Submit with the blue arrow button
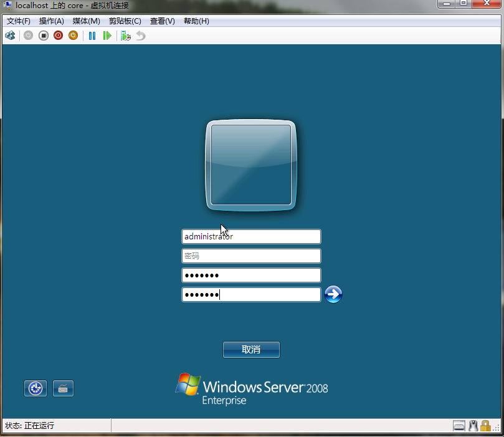Viewport: 504px width, 437px height. (x=333, y=294)
